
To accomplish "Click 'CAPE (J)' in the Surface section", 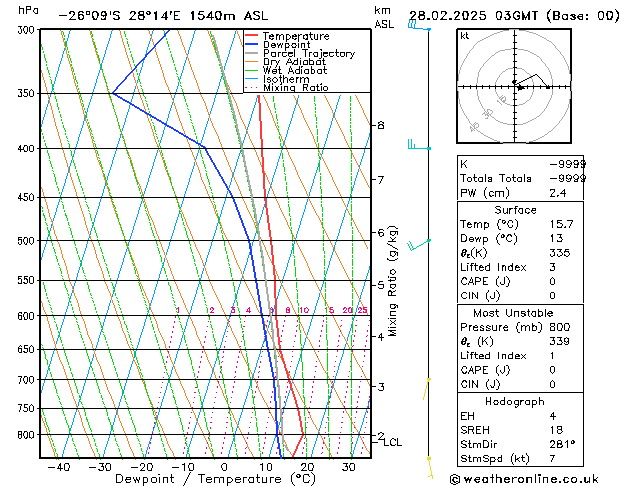I will [x=485, y=281].
